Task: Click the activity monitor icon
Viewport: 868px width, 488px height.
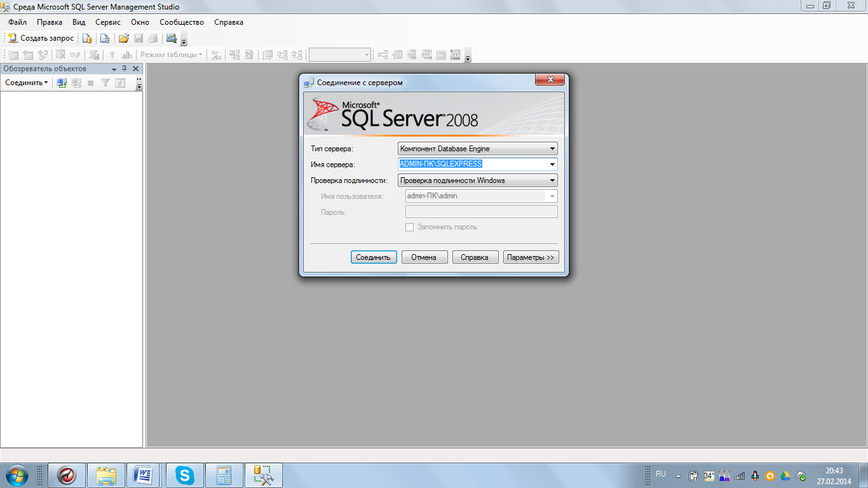Action: (x=172, y=38)
